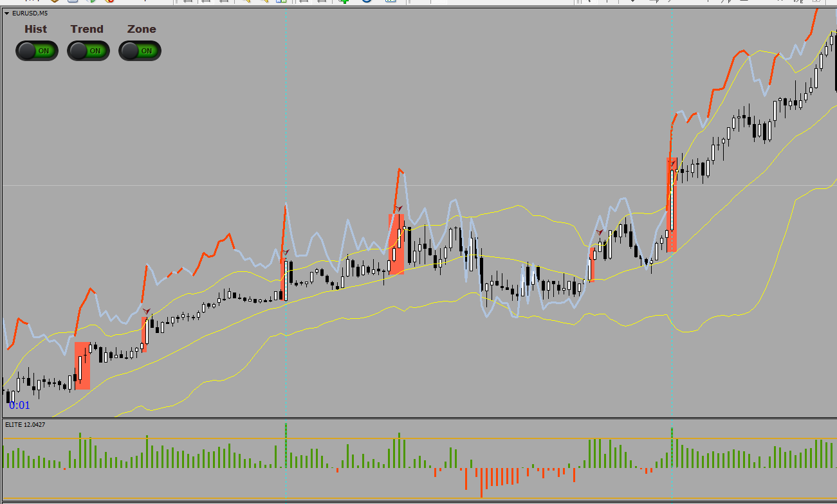Click the Hist label above its switch
This screenshot has width=837, height=504.
pyautogui.click(x=36, y=29)
